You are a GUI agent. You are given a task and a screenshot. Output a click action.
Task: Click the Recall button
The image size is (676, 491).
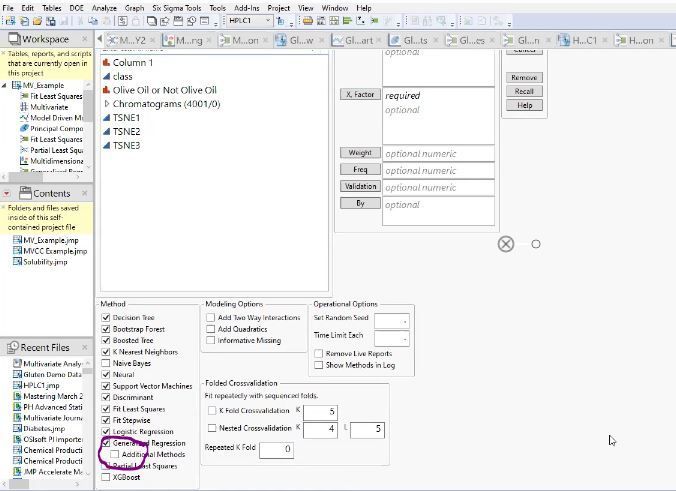click(524, 91)
